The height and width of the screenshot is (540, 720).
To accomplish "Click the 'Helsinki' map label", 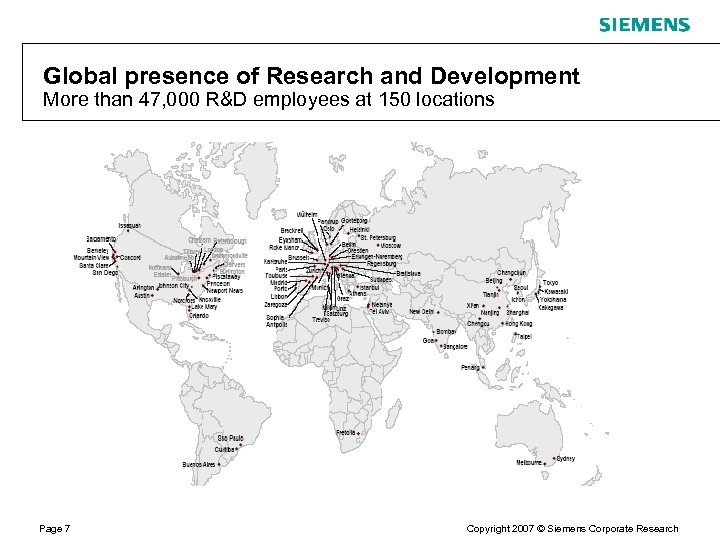I will tap(360, 230).
